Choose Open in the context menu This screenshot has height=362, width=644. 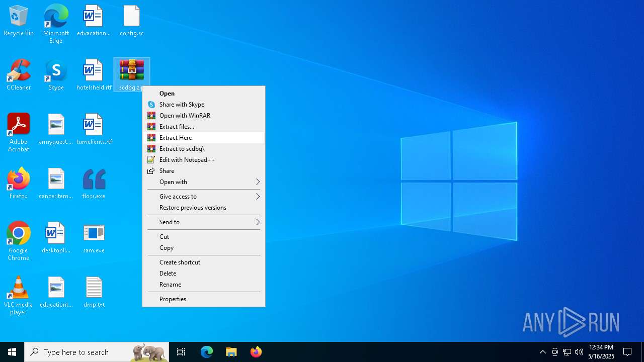(x=204, y=94)
